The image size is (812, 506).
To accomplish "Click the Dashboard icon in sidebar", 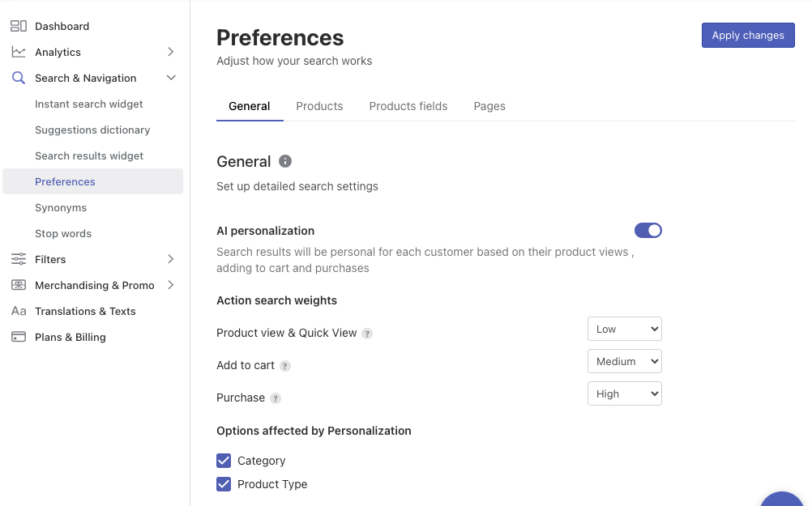I will (18, 26).
